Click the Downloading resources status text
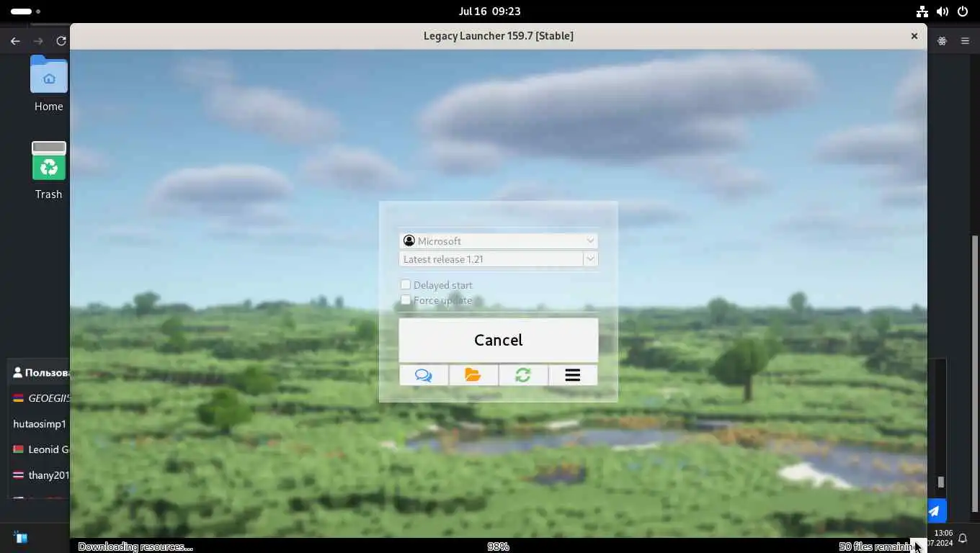Screen dimensions: 980x553 pos(135,547)
